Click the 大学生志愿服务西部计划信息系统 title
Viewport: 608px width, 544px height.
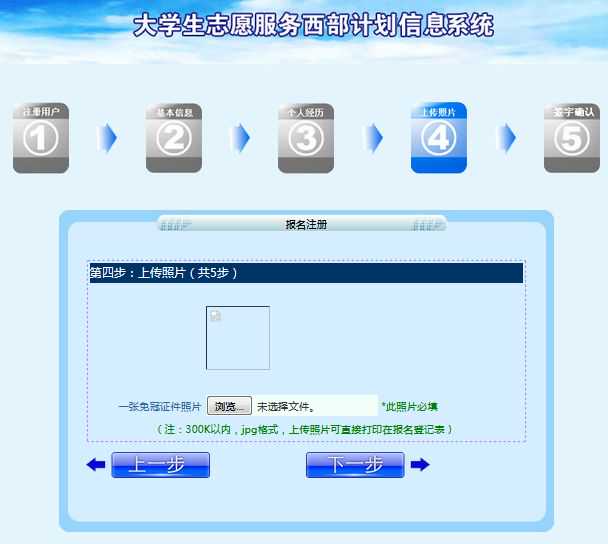313,25
